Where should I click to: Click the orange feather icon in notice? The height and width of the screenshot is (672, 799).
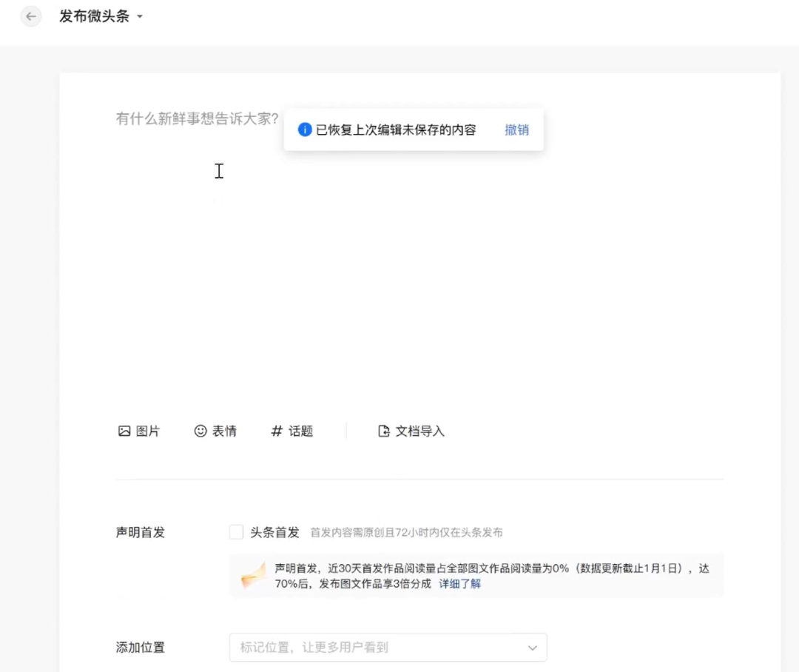[253, 576]
